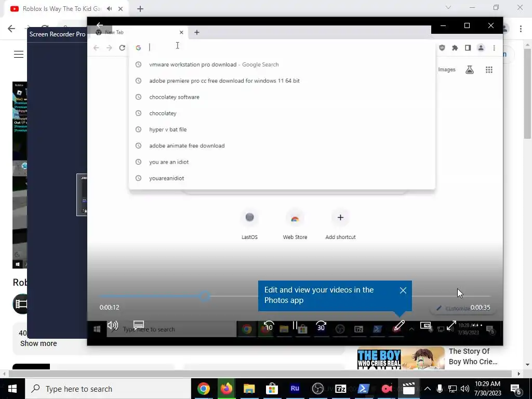Viewport: 532px width, 399px height.
Task: Open Adobe Premiere Rush from the taskbar
Action: pos(295,389)
